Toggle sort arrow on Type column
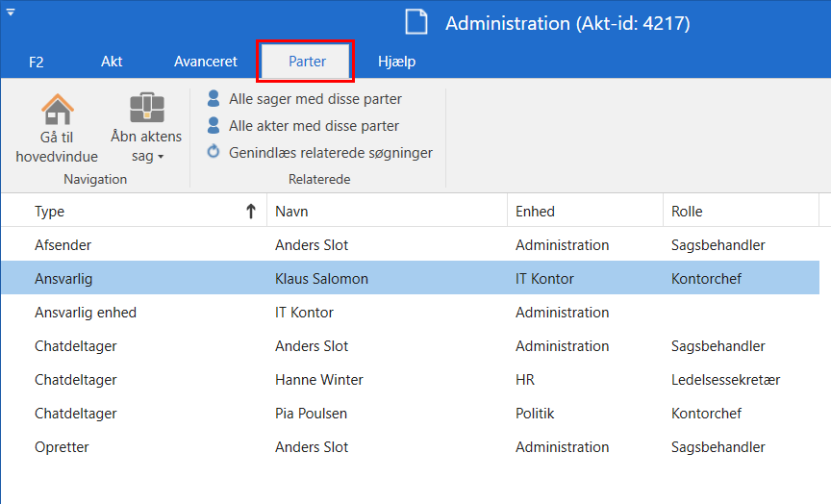The width and height of the screenshot is (831, 504). tap(251, 212)
